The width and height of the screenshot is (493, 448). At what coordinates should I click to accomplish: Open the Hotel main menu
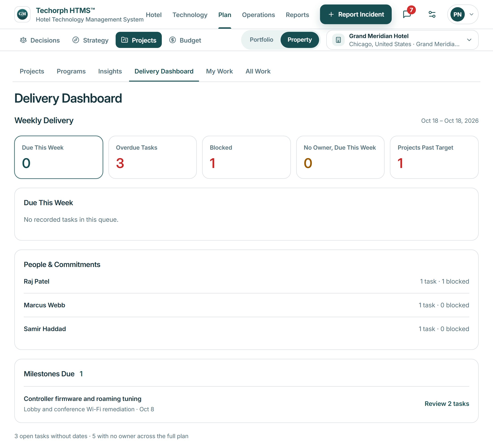click(x=154, y=15)
